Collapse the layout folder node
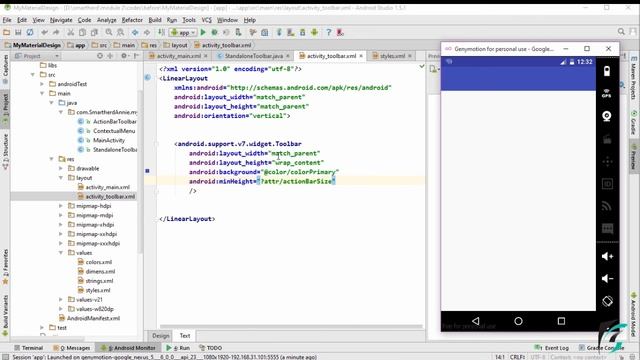640x360 pixels. 61,178
